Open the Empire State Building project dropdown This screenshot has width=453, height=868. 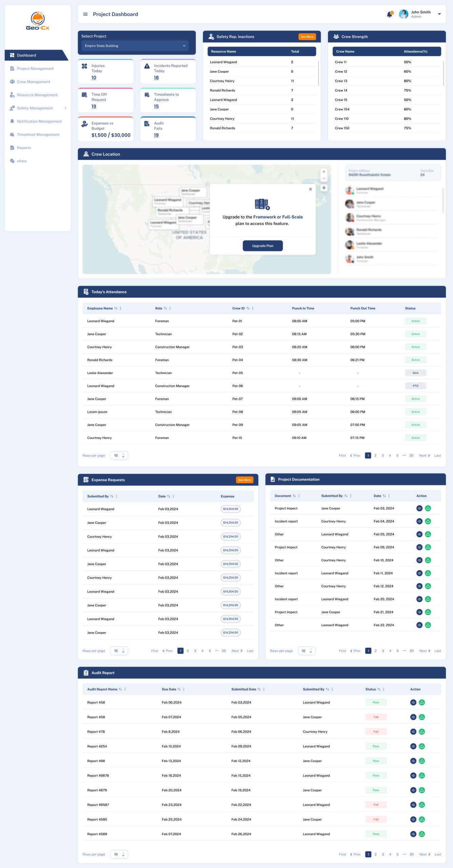pos(135,46)
